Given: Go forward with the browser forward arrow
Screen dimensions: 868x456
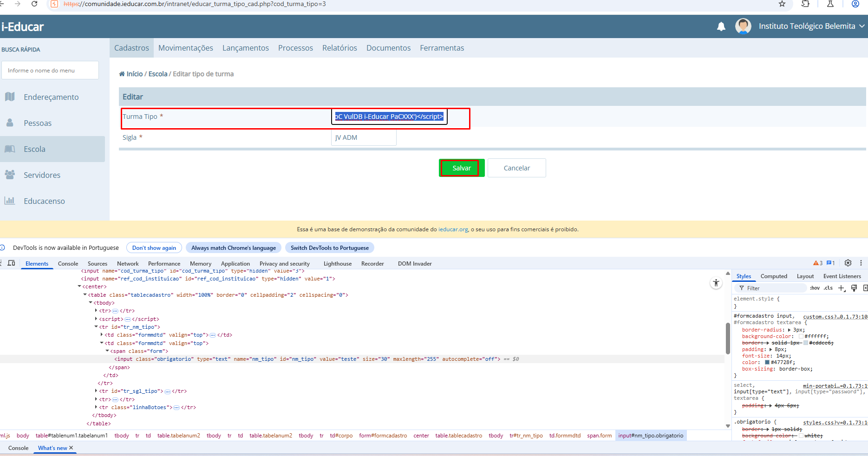Looking at the screenshot, I should click(18, 4).
